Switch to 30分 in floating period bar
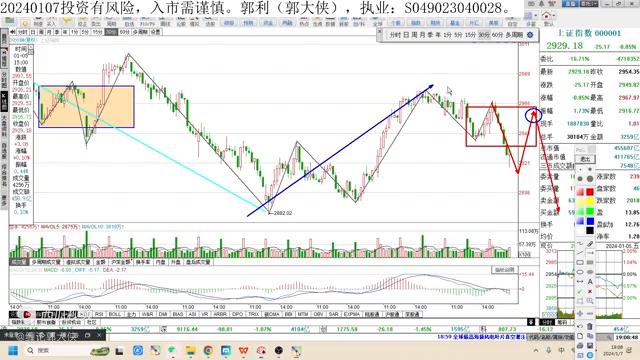The image size is (640, 360). pos(484,35)
